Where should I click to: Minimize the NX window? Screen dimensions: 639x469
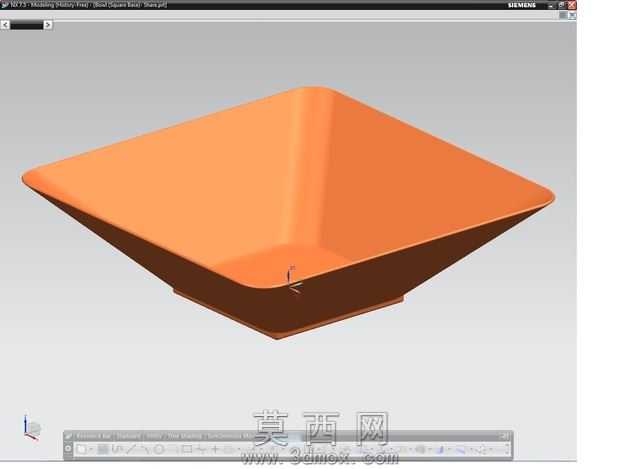click(x=551, y=5)
